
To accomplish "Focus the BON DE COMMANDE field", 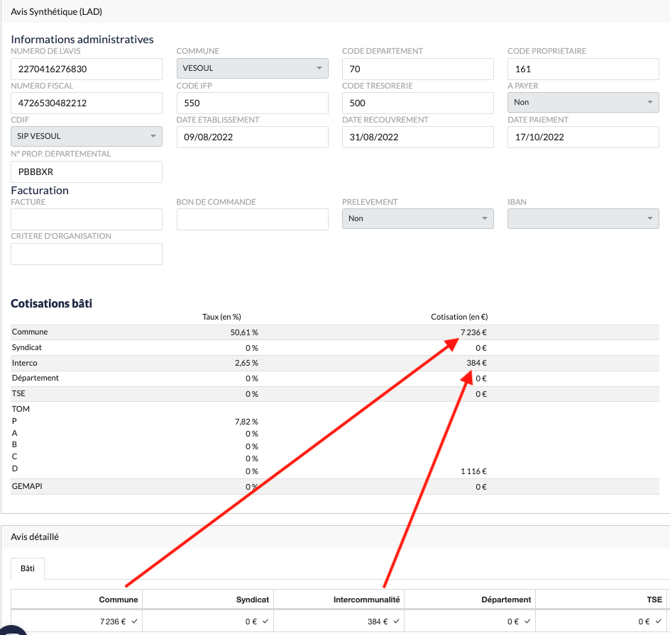I will tap(252, 219).
